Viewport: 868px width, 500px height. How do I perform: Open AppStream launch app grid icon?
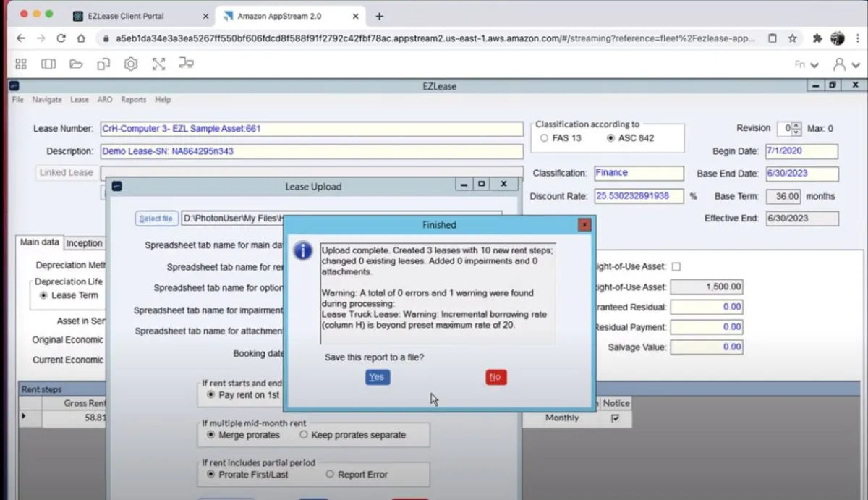click(x=20, y=64)
